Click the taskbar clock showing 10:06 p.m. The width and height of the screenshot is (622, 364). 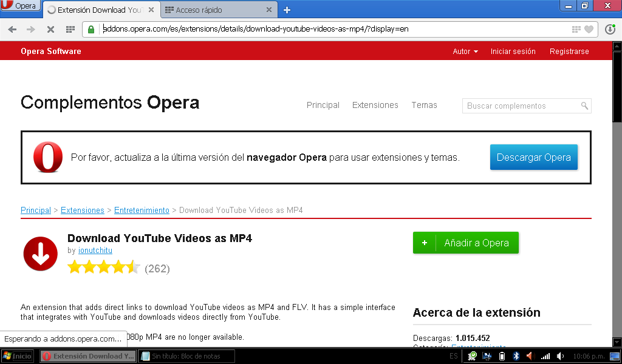click(589, 356)
